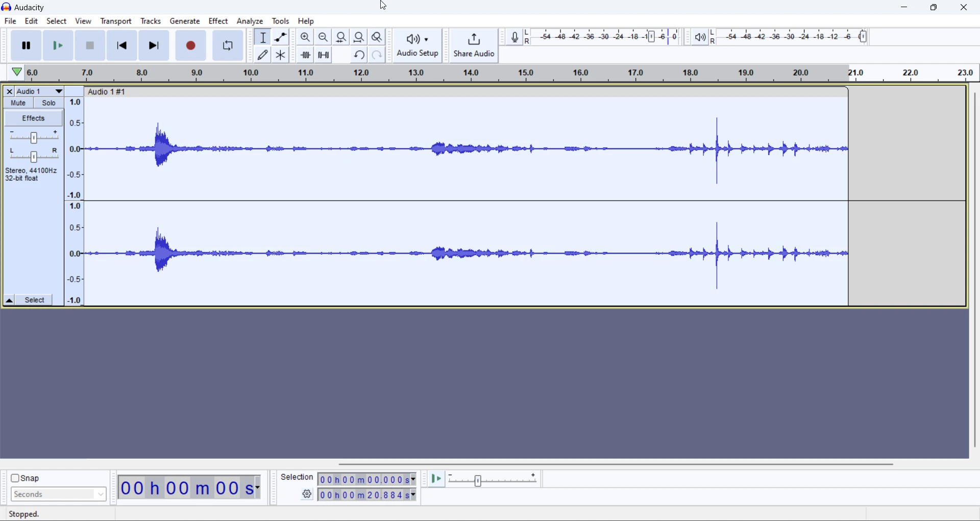Click the selection start time field

tap(368, 480)
